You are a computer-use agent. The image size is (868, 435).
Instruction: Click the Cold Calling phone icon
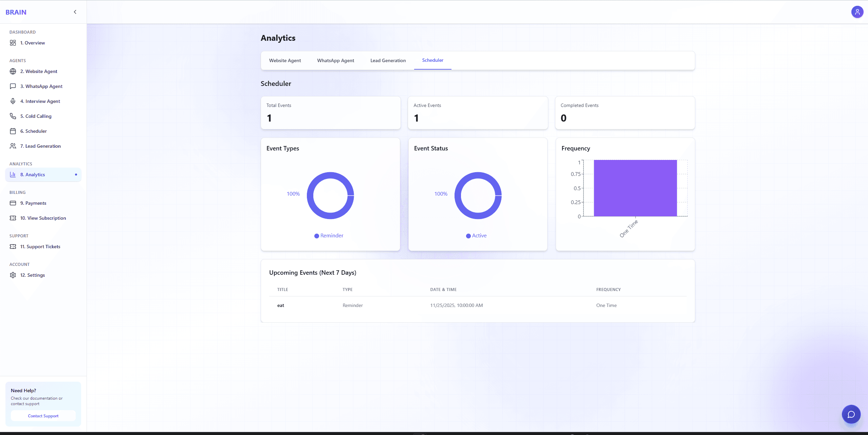pyautogui.click(x=13, y=116)
